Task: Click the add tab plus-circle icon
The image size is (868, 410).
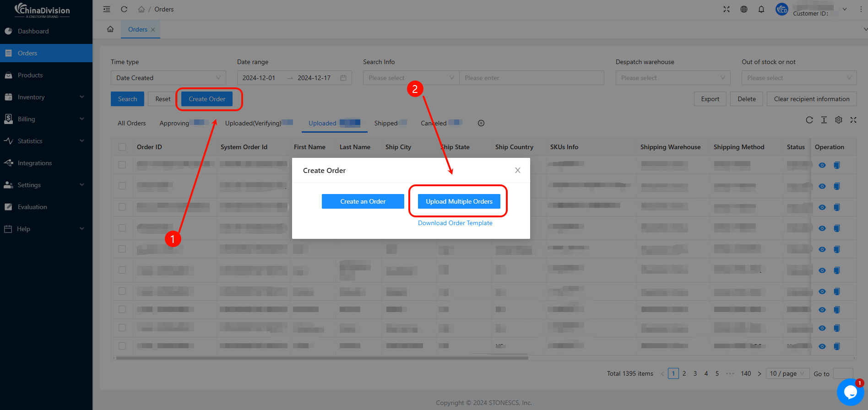Action: pos(481,123)
